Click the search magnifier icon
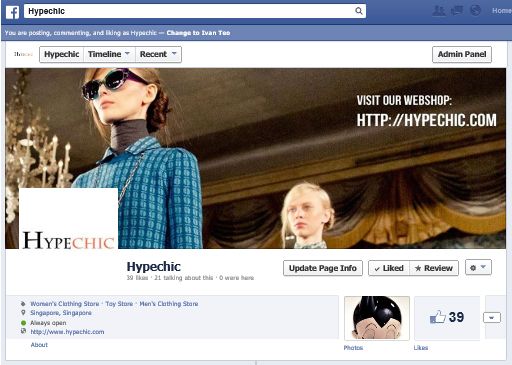Image resolution: width=512 pixels, height=365 pixels. (x=359, y=11)
